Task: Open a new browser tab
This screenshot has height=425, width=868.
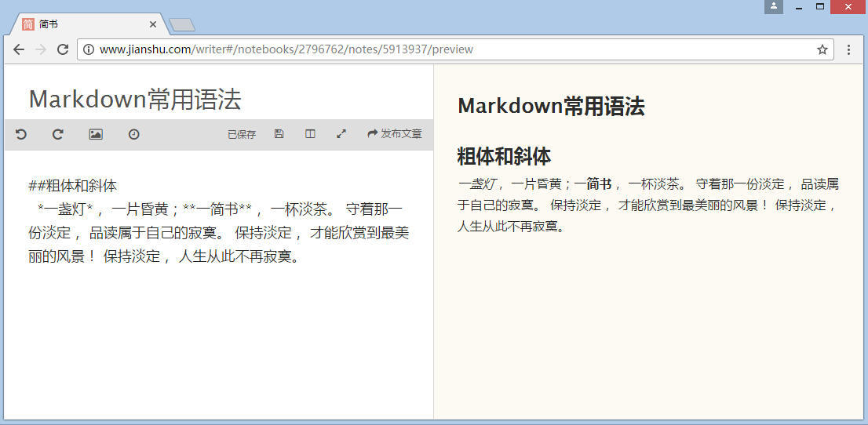Action: pyautogui.click(x=181, y=25)
